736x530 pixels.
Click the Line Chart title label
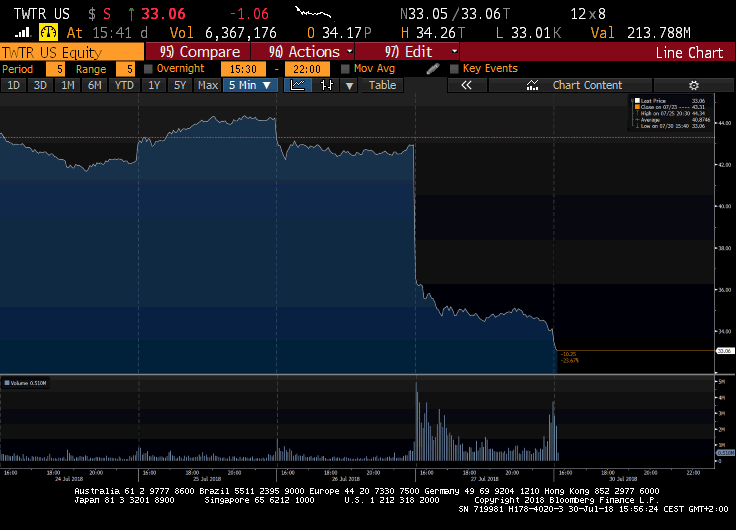689,53
